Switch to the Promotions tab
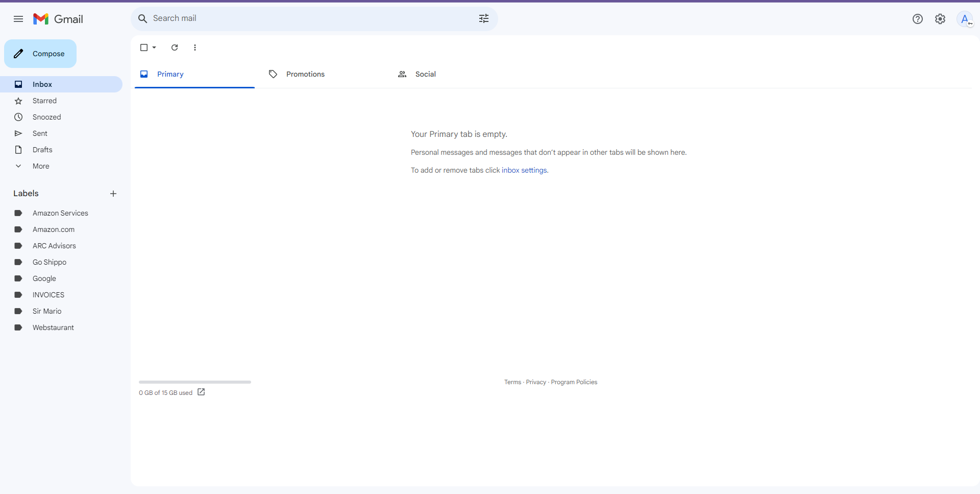 point(323,74)
